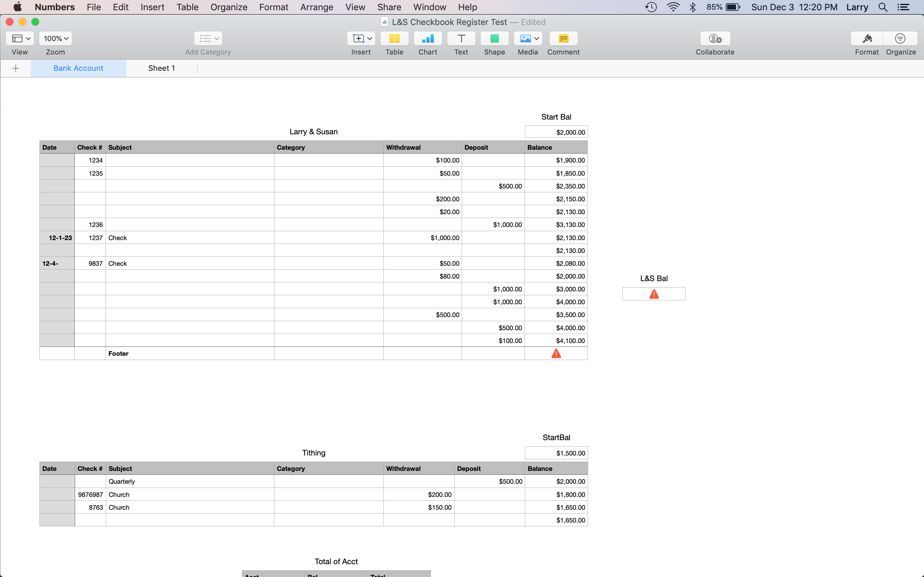
Task: Insert a Shape from toolbar
Action: point(494,38)
